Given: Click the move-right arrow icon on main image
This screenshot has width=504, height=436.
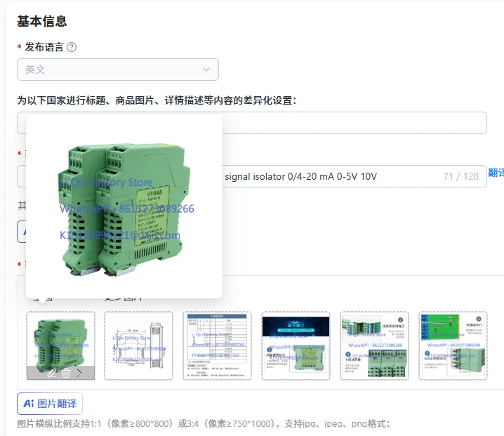Looking at the screenshot, I should 79,373.
